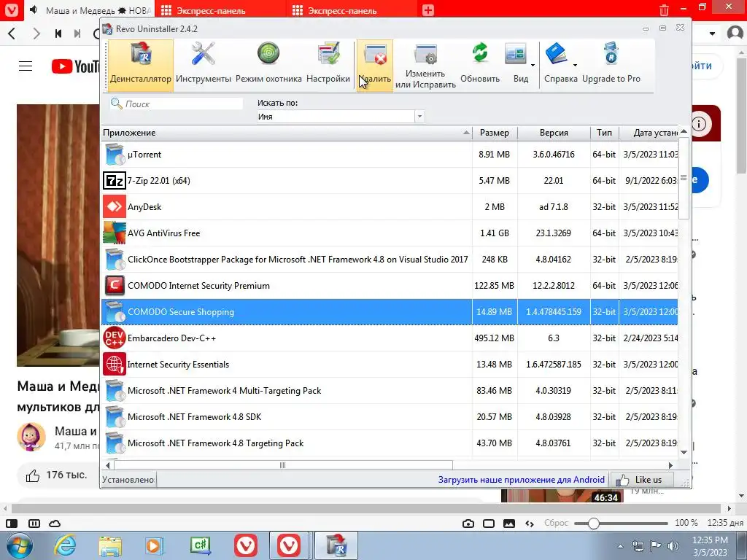747x560 pixels.
Task: Open Настройки in the Revo toolbar
Action: [328, 64]
